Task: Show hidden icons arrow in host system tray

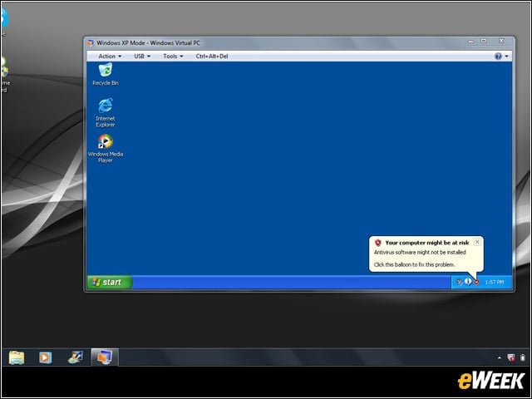Action: (499, 357)
